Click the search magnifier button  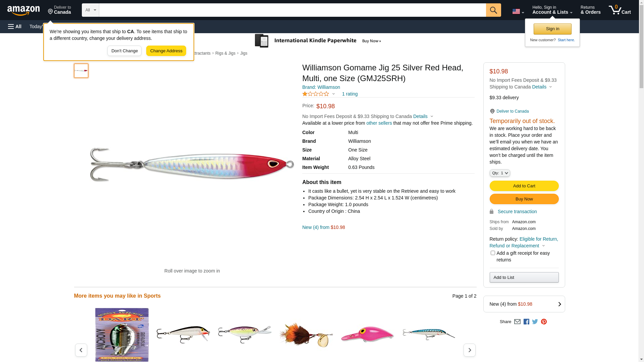(493, 10)
